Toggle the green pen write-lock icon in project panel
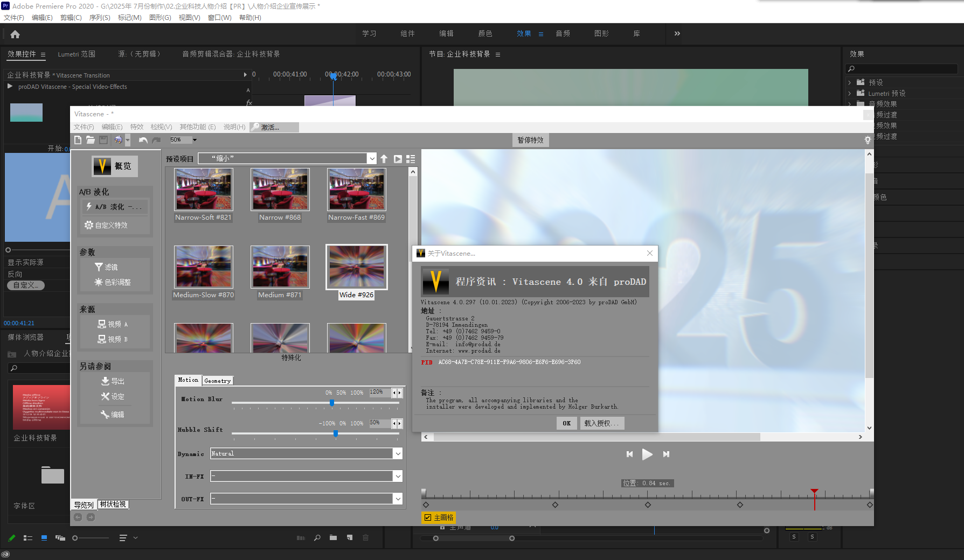The width and height of the screenshot is (964, 560). (12, 537)
